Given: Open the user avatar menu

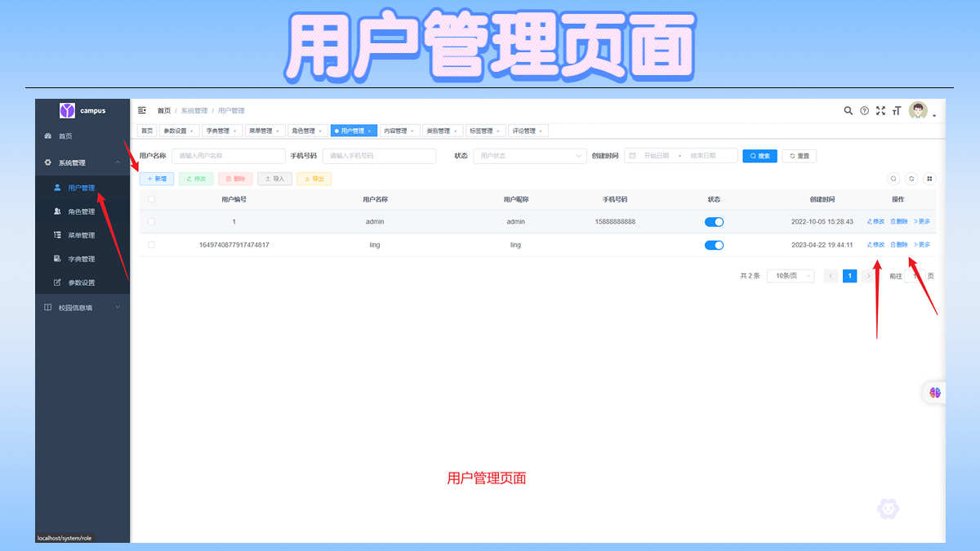Looking at the screenshot, I should click(918, 111).
